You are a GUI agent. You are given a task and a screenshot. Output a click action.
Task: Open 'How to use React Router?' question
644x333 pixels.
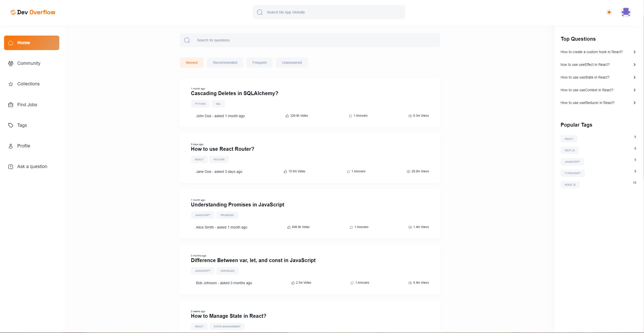pyautogui.click(x=222, y=149)
